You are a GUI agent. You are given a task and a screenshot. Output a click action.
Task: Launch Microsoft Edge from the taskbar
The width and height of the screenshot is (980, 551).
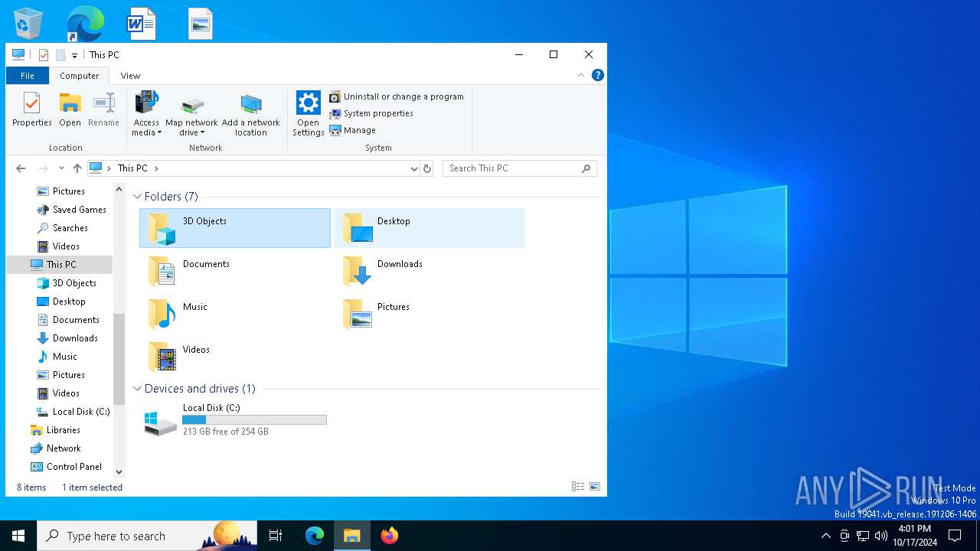[315, 536]
